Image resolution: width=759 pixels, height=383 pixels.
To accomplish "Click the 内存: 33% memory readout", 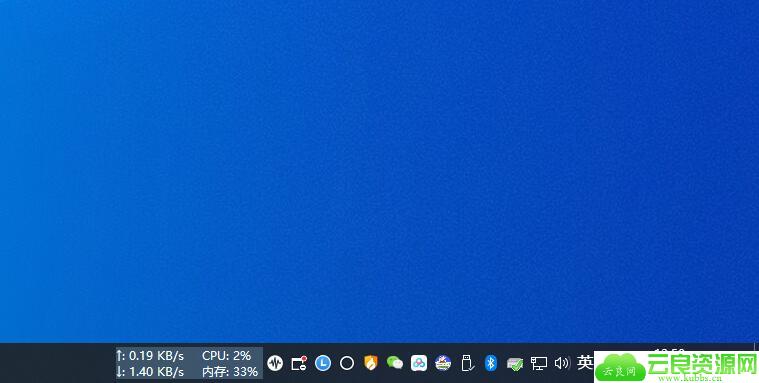I will click(x=230, y=372).
